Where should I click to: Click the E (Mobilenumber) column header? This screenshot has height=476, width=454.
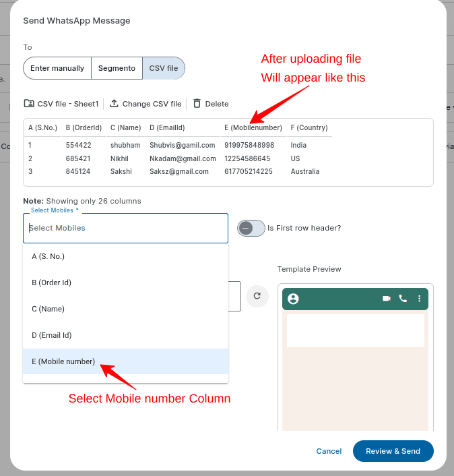pos(253,128)
